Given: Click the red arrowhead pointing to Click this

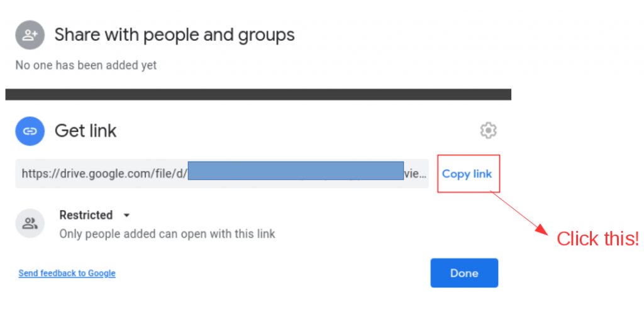Looking at the screenshot, I should 542,229.
